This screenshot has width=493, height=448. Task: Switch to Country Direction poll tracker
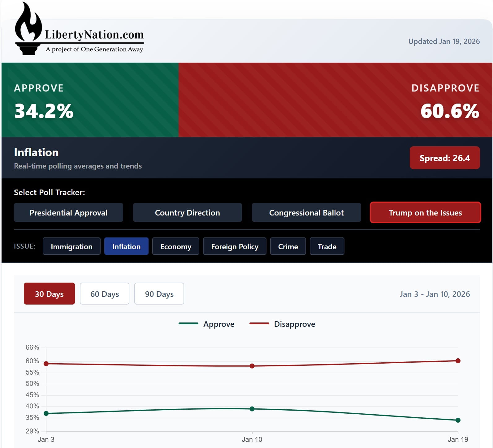click(187, 213)
